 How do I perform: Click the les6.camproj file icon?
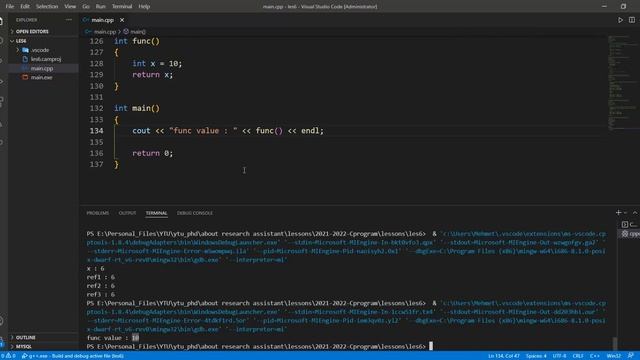point(25,59)
